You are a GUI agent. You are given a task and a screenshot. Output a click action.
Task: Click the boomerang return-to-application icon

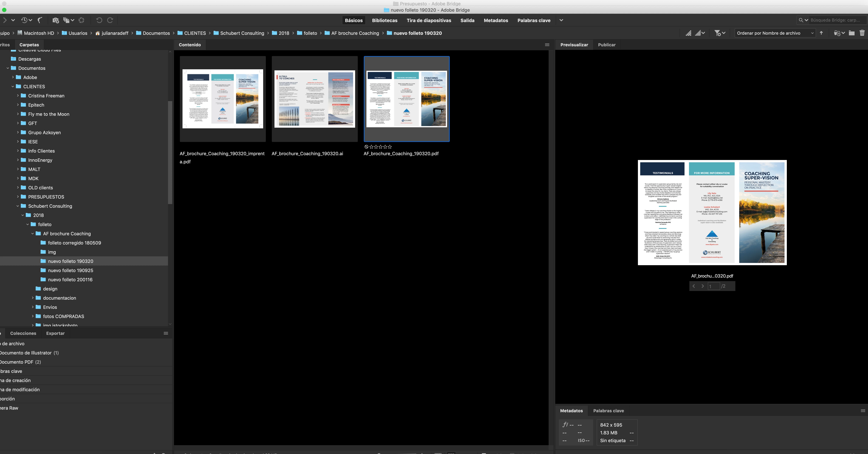[x=40, y=20]
